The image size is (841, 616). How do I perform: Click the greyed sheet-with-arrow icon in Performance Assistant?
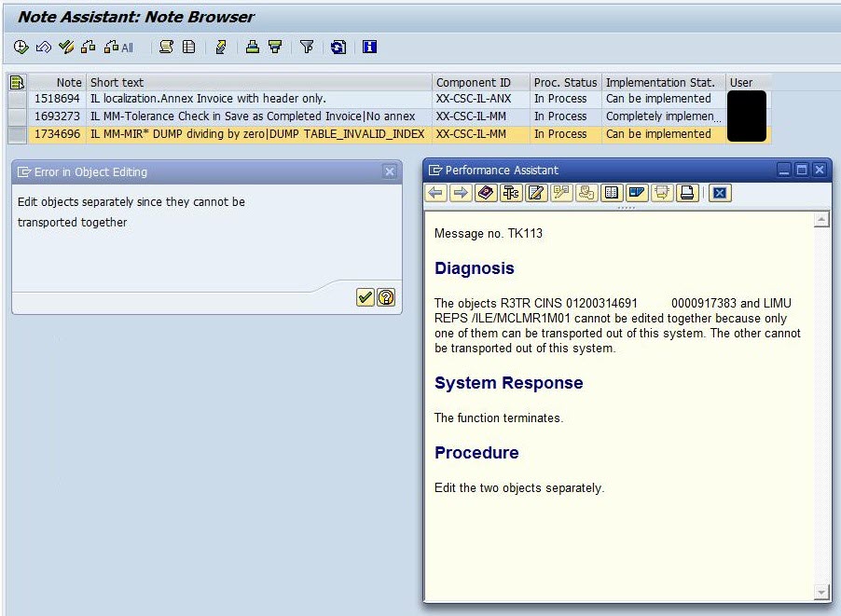pos(662,193)
